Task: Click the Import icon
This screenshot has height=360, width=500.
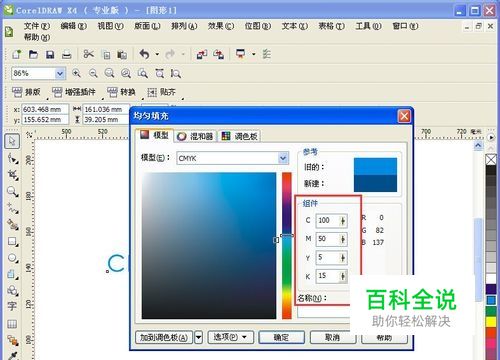Action: pos(202,54)
